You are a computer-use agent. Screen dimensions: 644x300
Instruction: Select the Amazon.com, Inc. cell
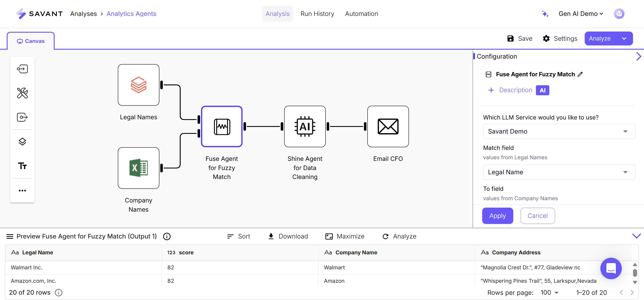click(x=83, y=281)
